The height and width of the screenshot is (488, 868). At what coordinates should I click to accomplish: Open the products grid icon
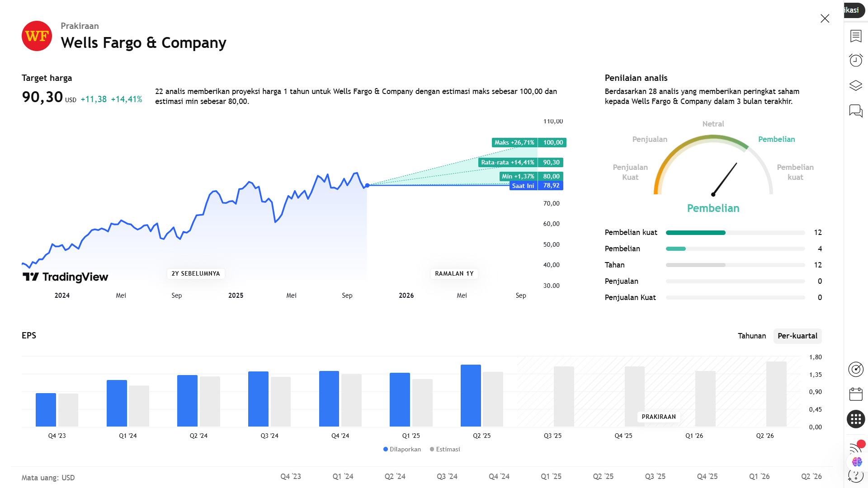(x=855, y=419)
